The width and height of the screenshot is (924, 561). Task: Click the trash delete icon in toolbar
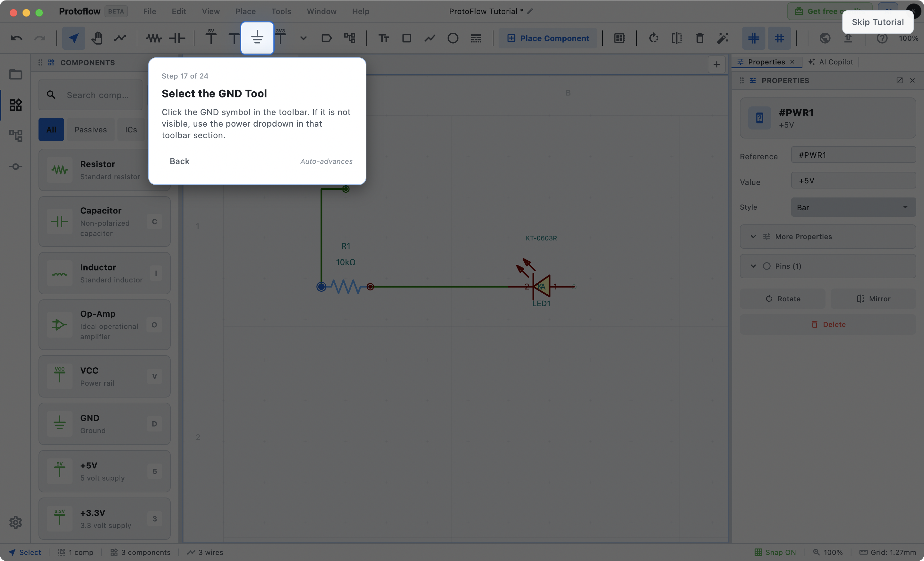(700, 38)
